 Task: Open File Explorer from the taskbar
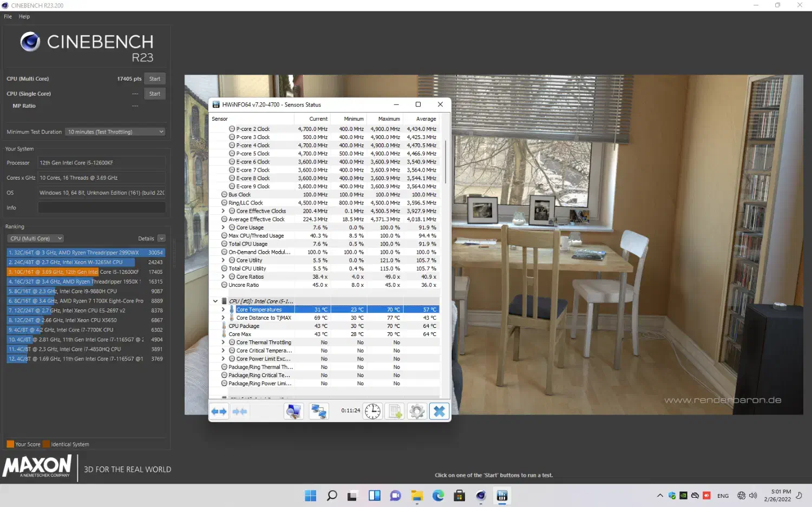click(x=417, y=496)
